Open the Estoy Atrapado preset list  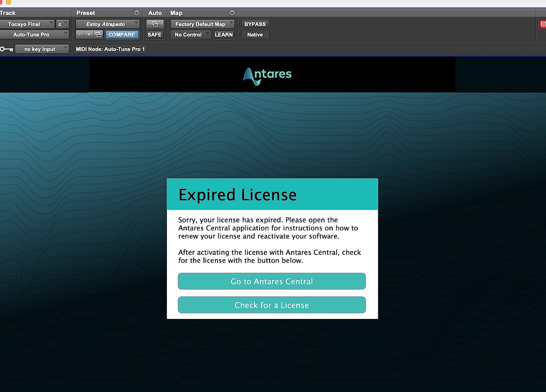tap(108, 24)
